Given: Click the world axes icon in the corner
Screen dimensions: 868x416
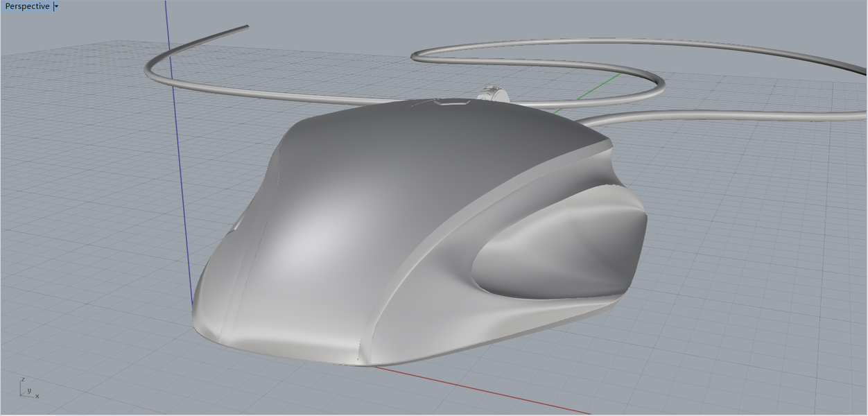Looking at the screenshot, I should tap(28, 389).
